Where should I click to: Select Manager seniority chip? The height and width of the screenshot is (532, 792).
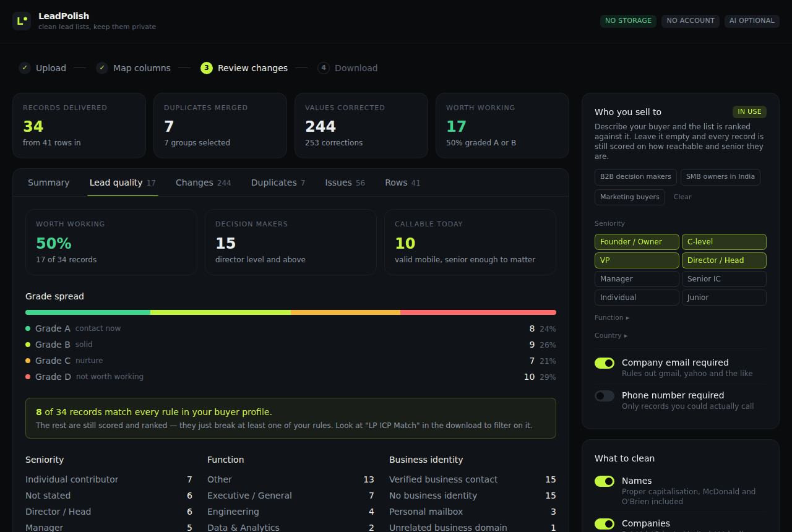coord(637,279)
